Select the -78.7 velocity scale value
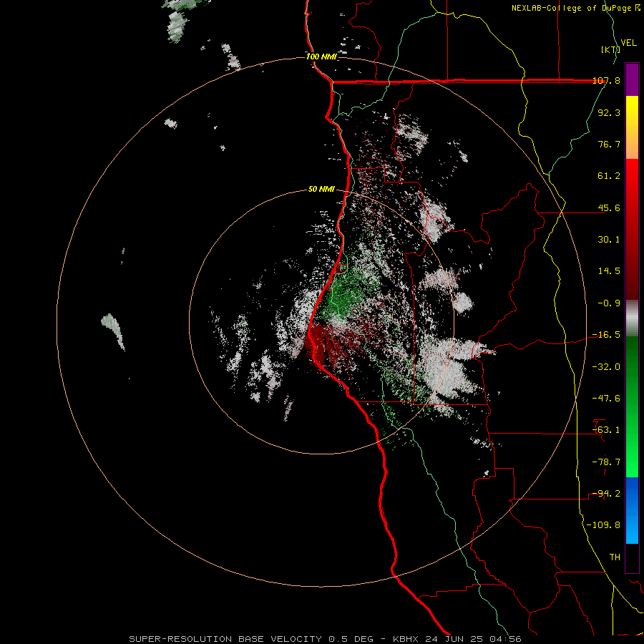 coord(606,462)
